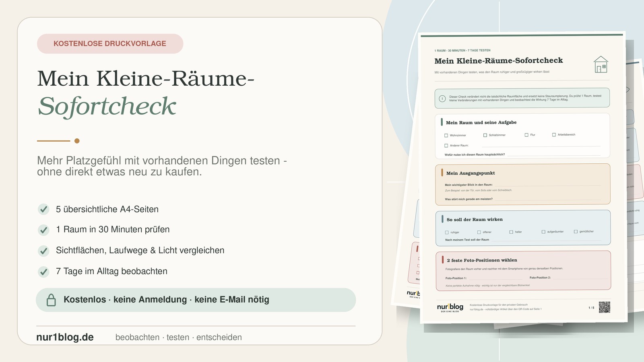Tick the 'heller' checkbox
Screen dimensions: 644x362
(511, 232)
